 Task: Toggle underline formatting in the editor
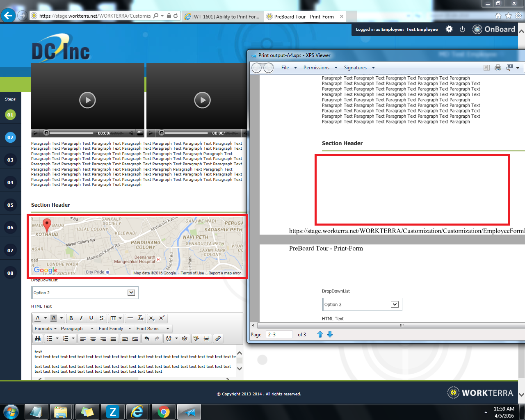(x=91, y=318)
